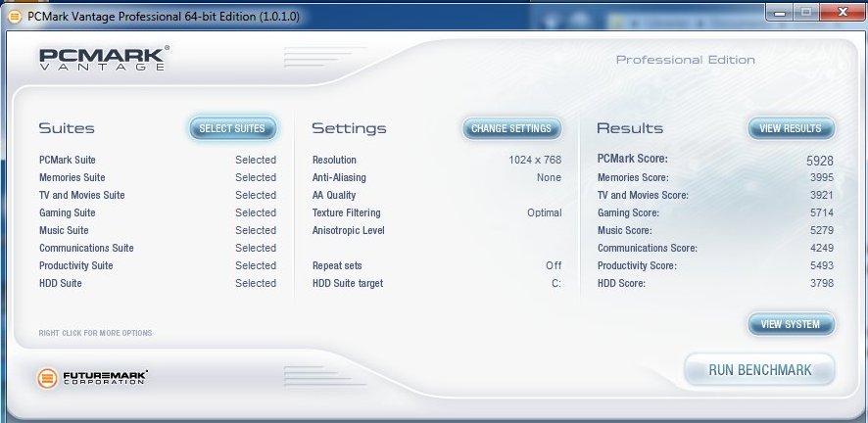The image size is (868, 423).
Task: Click the Professional Edition text
Action: coord(686,60)
